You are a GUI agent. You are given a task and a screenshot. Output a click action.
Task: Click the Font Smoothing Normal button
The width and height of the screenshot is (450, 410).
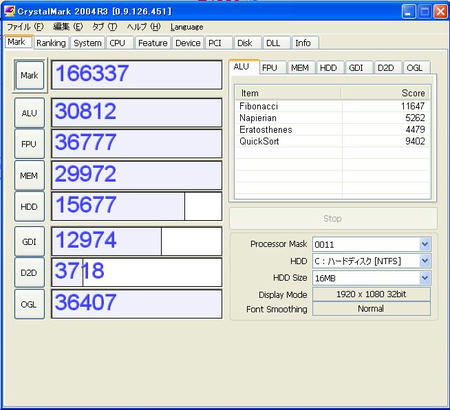click(371, 309)
